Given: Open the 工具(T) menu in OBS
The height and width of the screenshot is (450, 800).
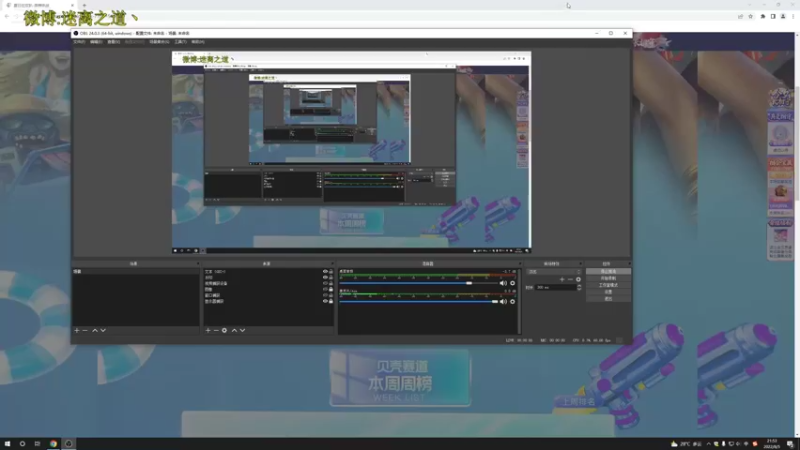Looking at the screenshot, I should tap(180, 42).
